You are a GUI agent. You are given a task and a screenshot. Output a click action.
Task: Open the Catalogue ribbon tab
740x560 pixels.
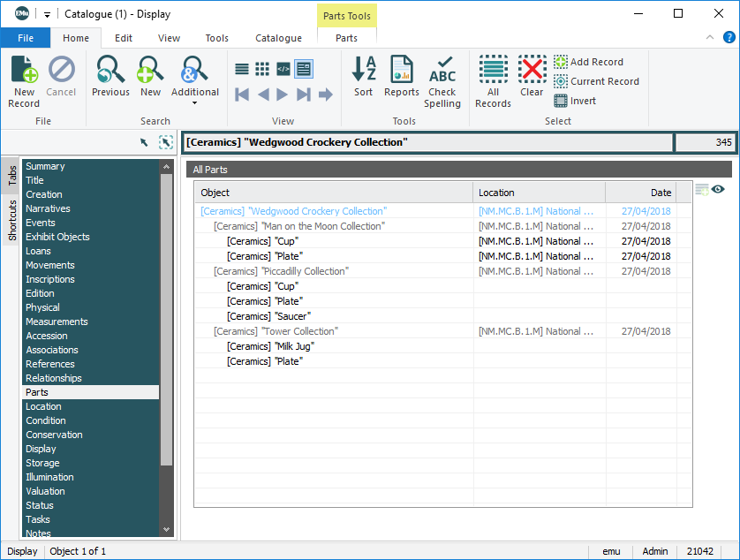(x=278, y=38)
